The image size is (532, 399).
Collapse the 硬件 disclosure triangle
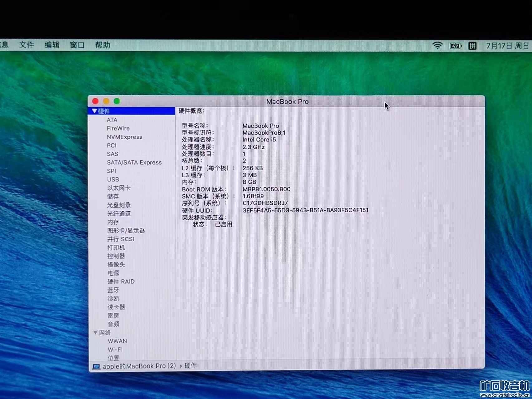tap(94, 111)
